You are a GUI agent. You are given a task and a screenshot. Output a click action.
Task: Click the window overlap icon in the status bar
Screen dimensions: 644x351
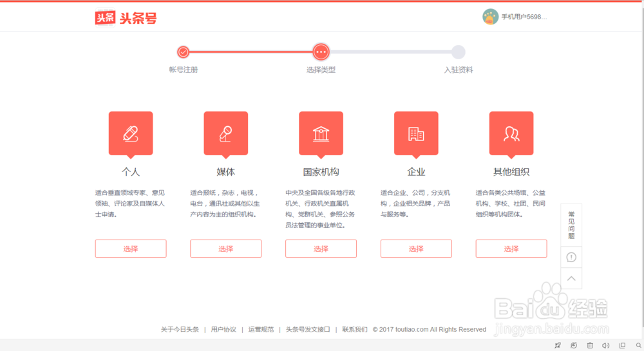click(622, 345)
